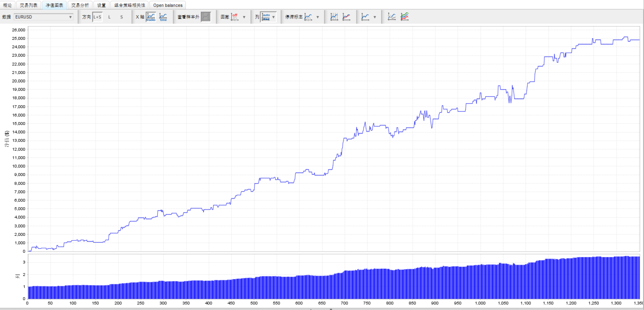Click the red trend line chart icon
Screen dimensions: 644x310
pyautogui.click(x=346, y=17)
